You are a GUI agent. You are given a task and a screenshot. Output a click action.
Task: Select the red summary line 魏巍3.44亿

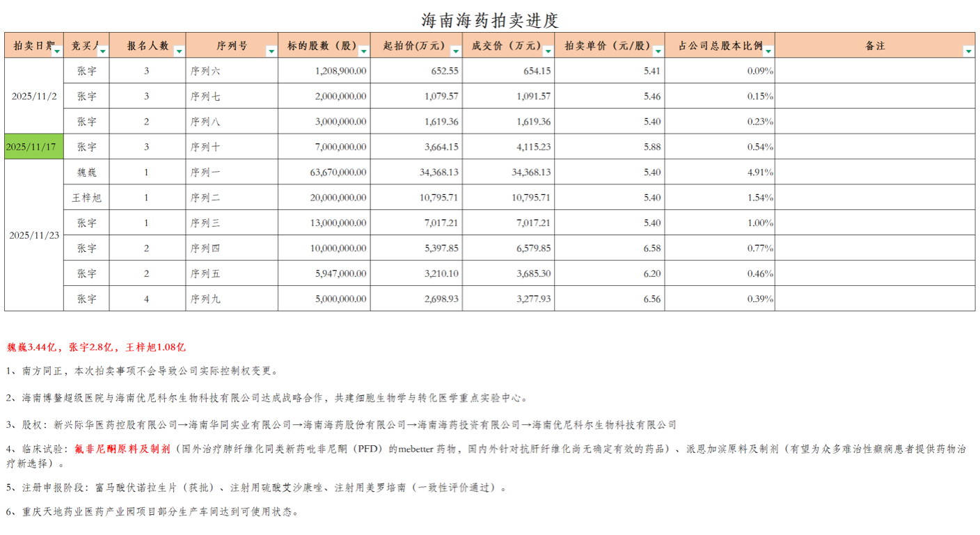click(96, 346)
